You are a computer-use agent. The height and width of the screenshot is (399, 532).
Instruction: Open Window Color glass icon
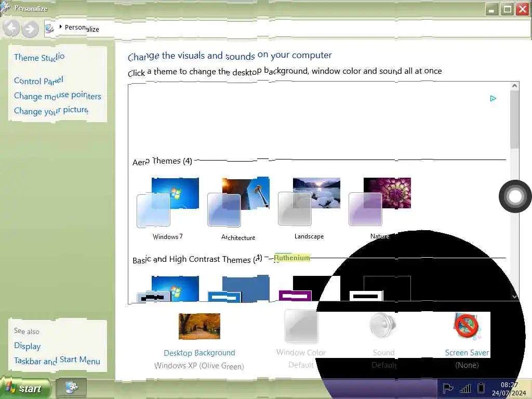(301, 326)
